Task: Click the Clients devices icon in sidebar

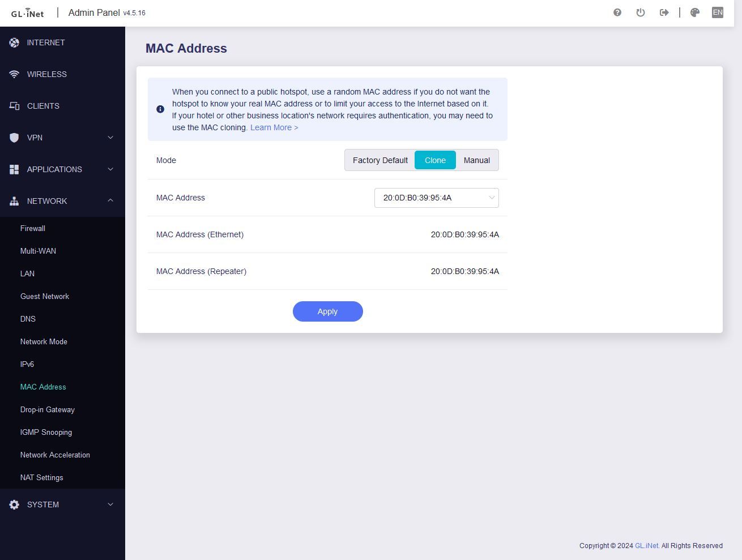Action: click(x=14, y=106)
